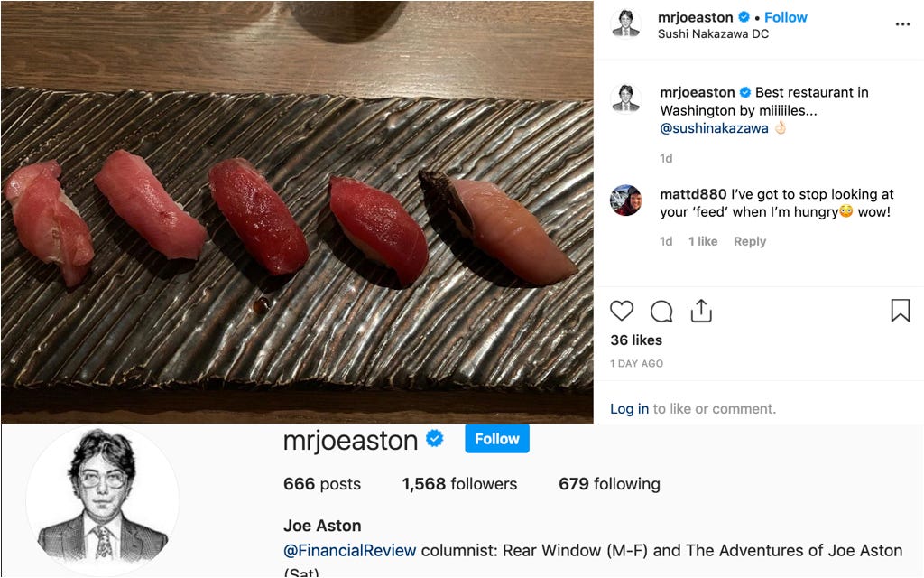Image resolution: width=924 pixels, height=578 pixels.
Task: Open the 36 likes list
Action: [x=636, y=340]
